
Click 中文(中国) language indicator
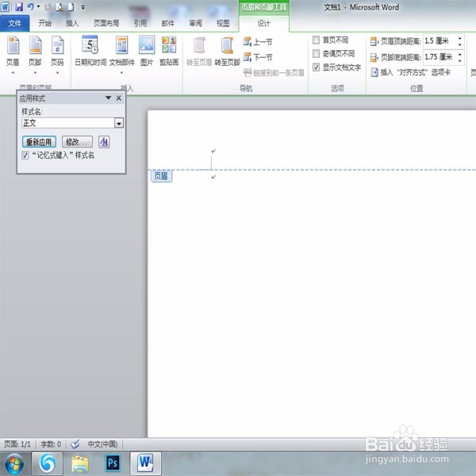coord(102,444)
